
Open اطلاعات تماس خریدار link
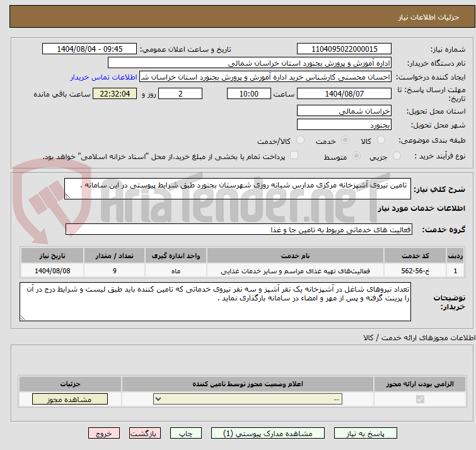pyautogui.click(x=103, y=77)
